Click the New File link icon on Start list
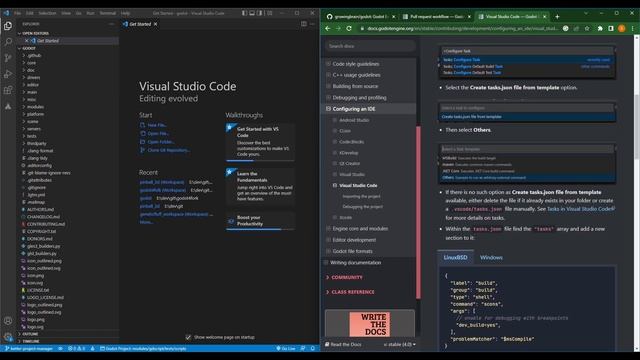640x360 pixels. click(x=142, y=125)
